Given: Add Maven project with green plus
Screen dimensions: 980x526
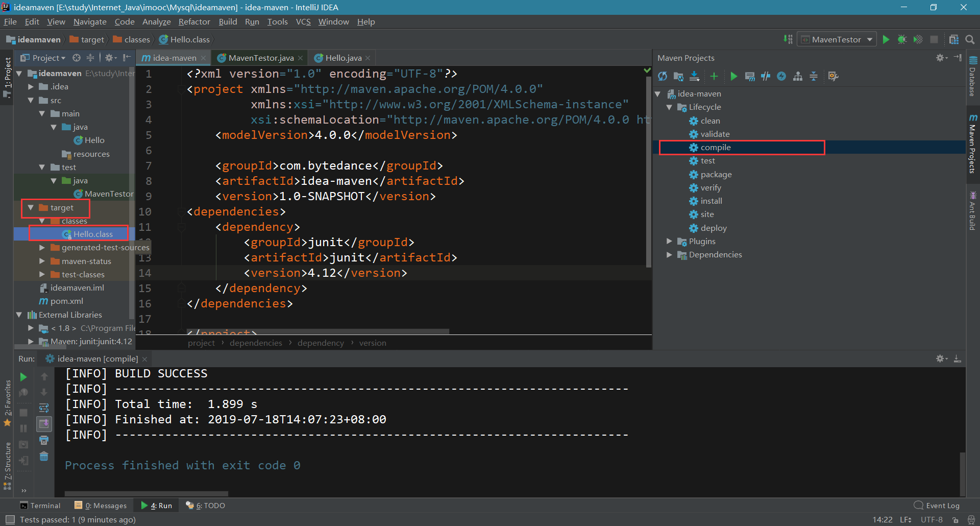Looking at the screenshot, I should [714, 77].
